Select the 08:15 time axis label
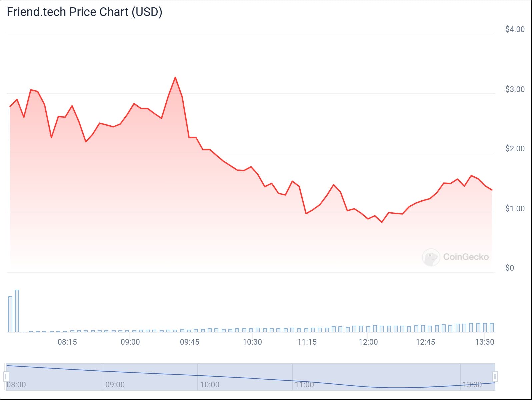 67,342
